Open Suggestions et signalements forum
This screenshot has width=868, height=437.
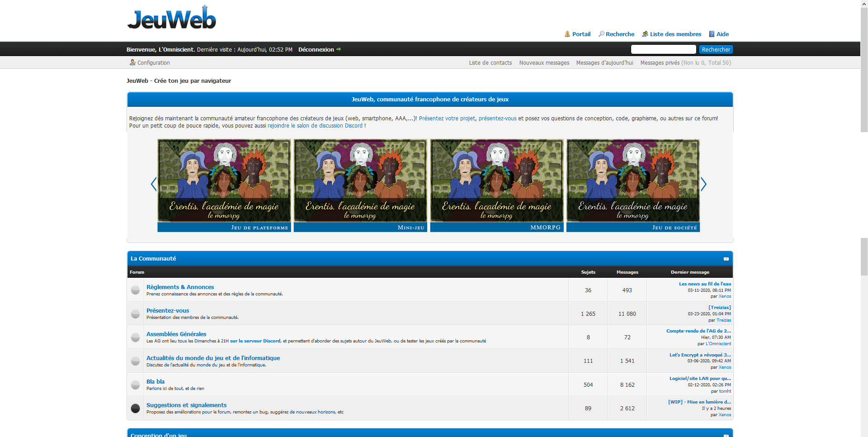tap(186, 405)
